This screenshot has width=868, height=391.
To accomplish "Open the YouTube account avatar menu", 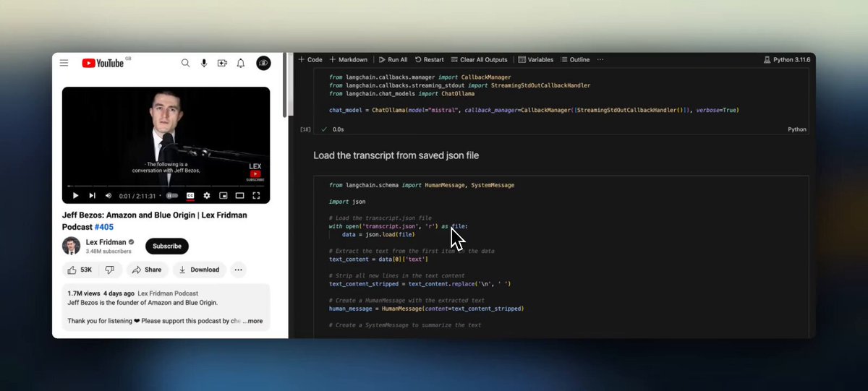I will (x=263, y=64).
